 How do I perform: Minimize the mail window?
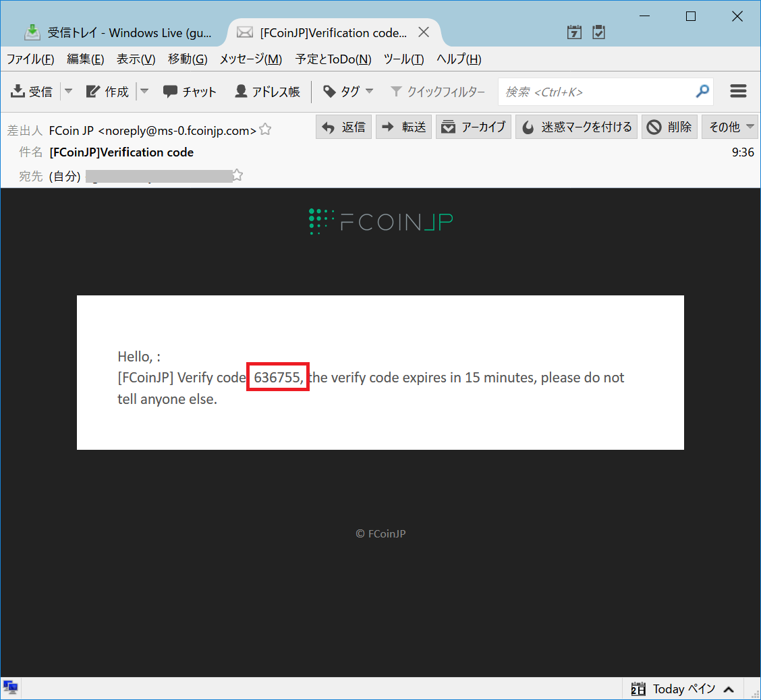644,16
